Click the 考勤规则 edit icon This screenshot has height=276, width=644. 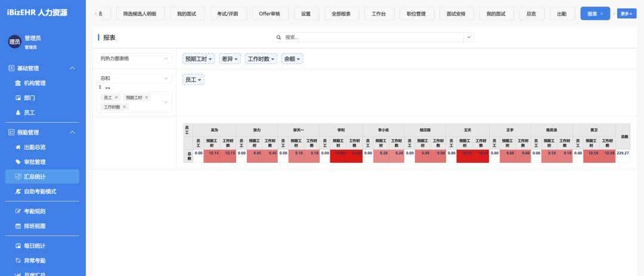click(x=18, y=211)
